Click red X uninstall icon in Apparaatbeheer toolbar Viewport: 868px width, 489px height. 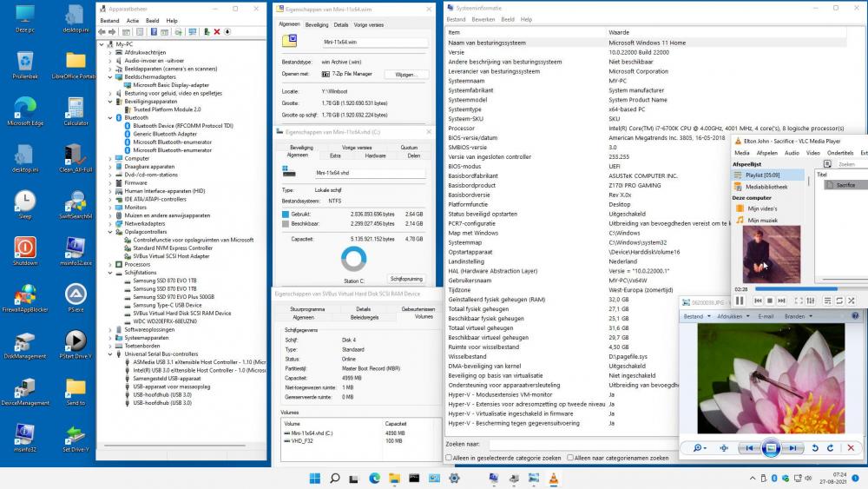click(x=216, y=32)
